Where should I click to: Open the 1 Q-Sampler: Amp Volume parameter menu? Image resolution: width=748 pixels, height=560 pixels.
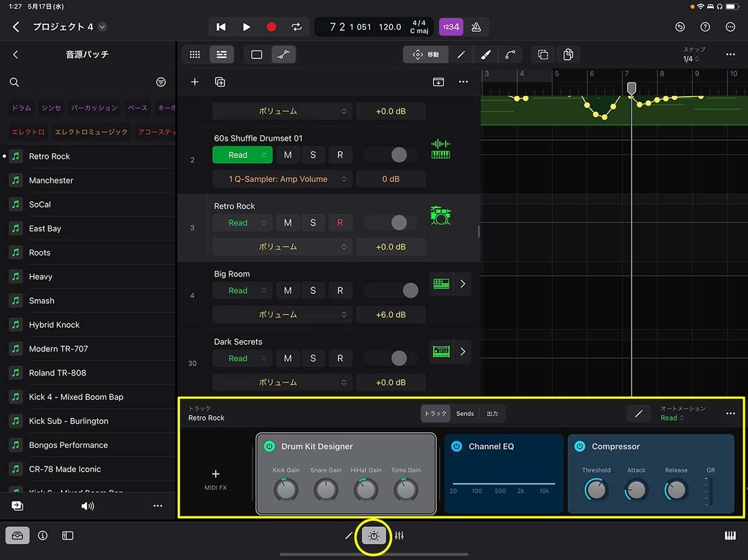(x=282, y=179)
